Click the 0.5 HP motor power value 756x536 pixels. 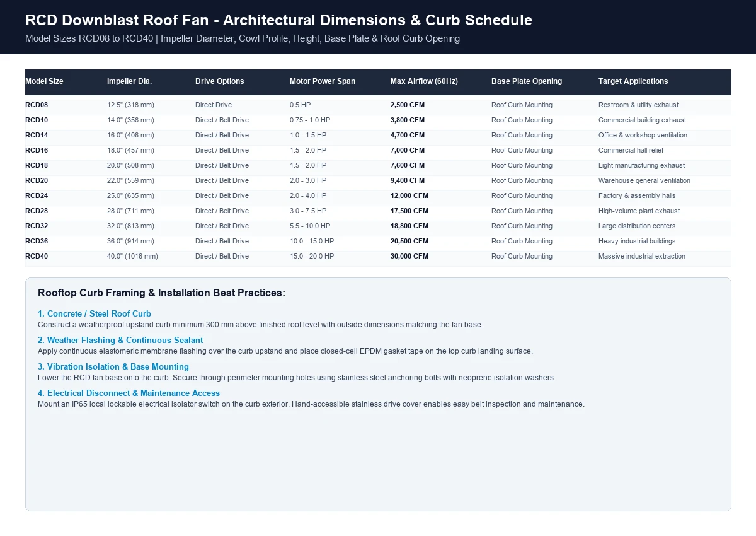(x=301, y=105)
